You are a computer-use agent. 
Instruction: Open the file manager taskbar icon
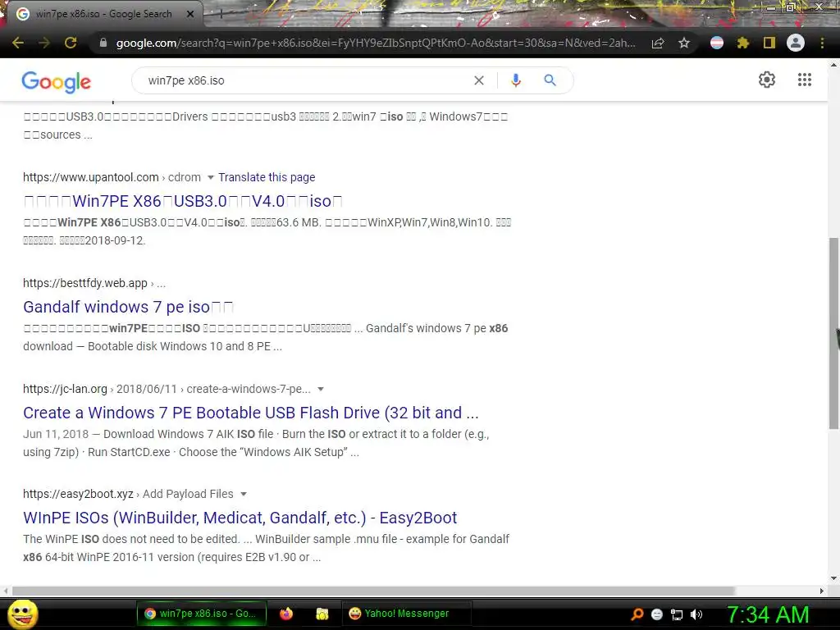[x=322, y=614]
